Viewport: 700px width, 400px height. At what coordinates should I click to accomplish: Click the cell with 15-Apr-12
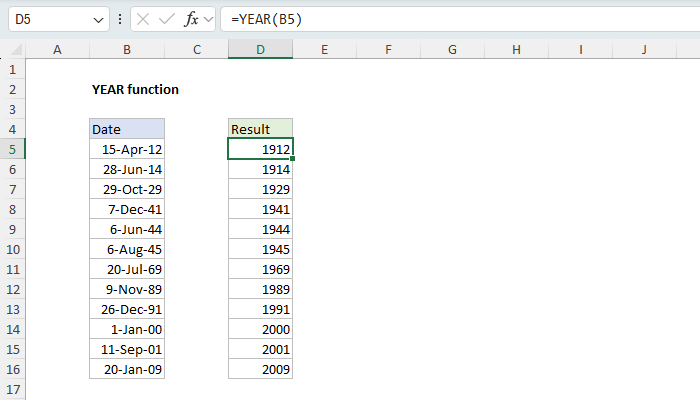[127, 149]
